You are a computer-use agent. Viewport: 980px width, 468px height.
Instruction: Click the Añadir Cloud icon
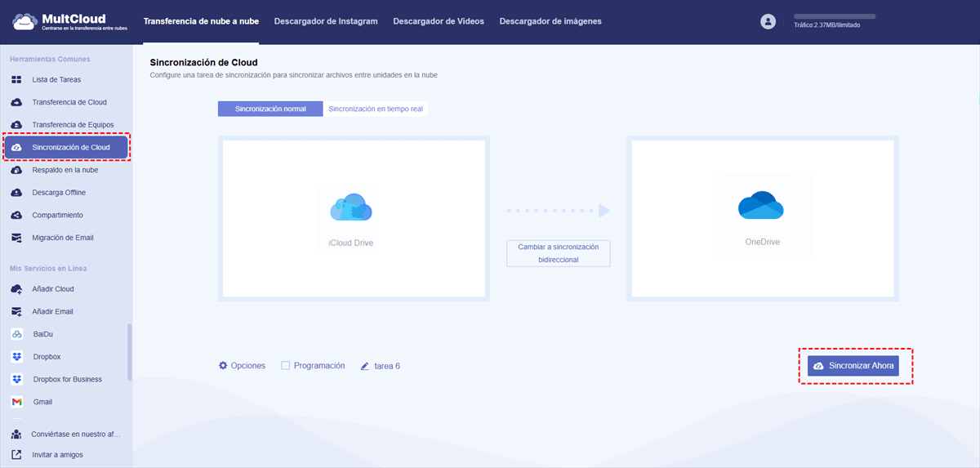(16, 289)
